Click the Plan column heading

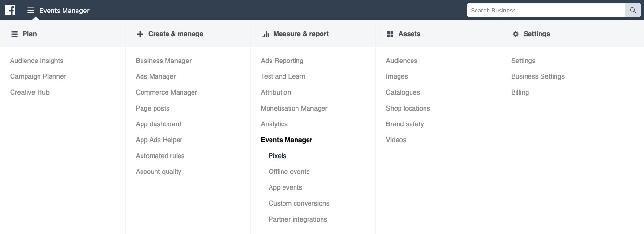tap(30, 34)
